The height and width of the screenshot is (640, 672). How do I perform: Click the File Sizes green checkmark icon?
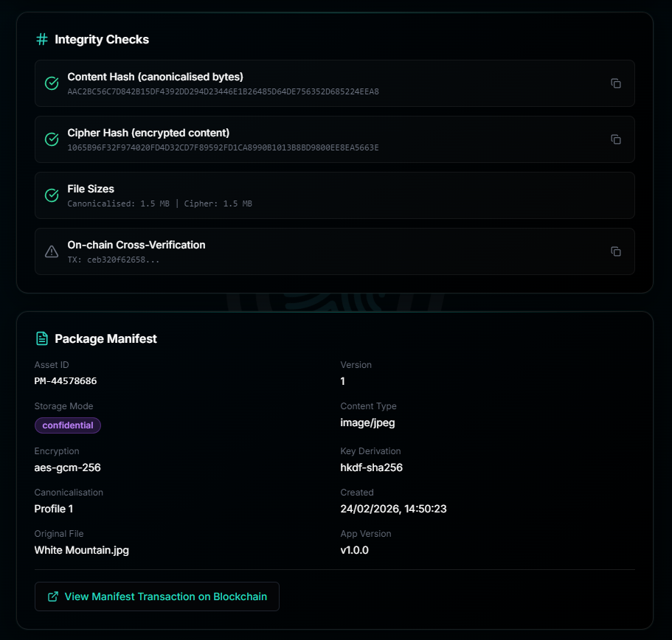pos(52,195)
